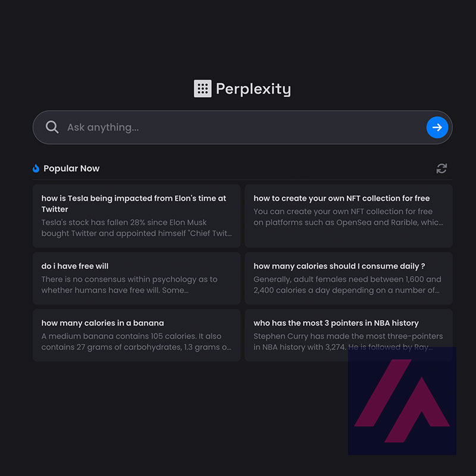Click the magnifying glass search icon
The height and width of the screenshot is (476, 476).
coord(52,127)
